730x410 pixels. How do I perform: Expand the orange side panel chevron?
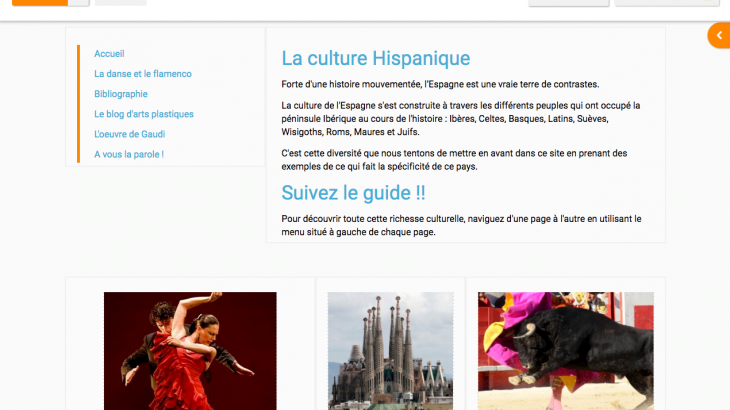pos(718,36)
